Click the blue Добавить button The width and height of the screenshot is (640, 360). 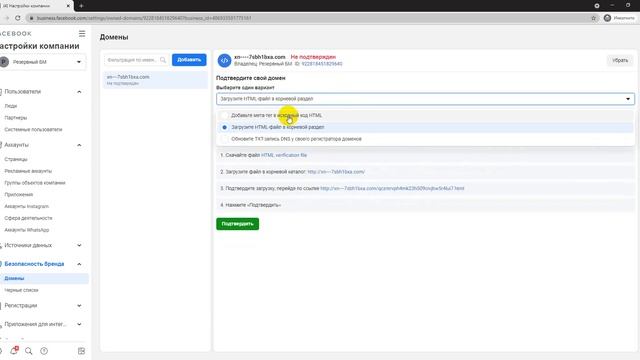189,60
